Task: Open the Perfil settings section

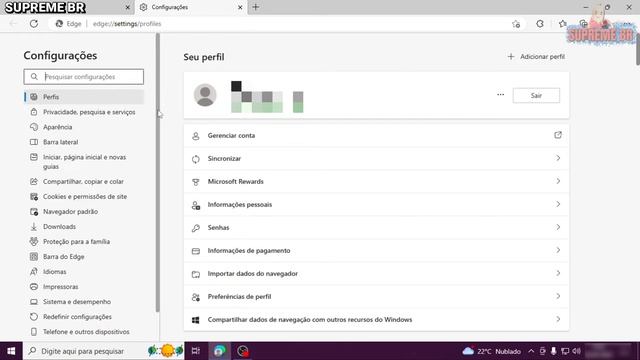Action: [84, 97]
